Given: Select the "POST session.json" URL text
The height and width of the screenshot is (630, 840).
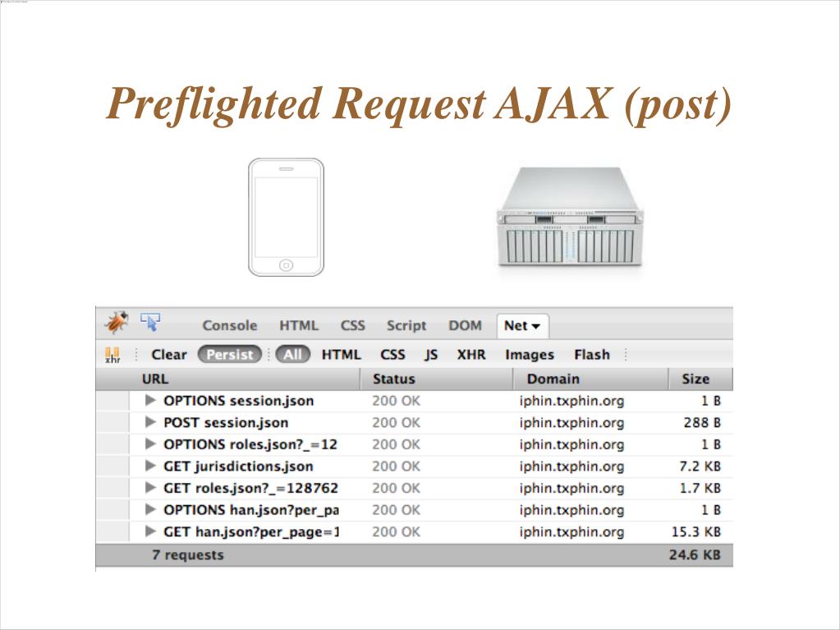Looking at the screenshot, I should click(226, 423).
